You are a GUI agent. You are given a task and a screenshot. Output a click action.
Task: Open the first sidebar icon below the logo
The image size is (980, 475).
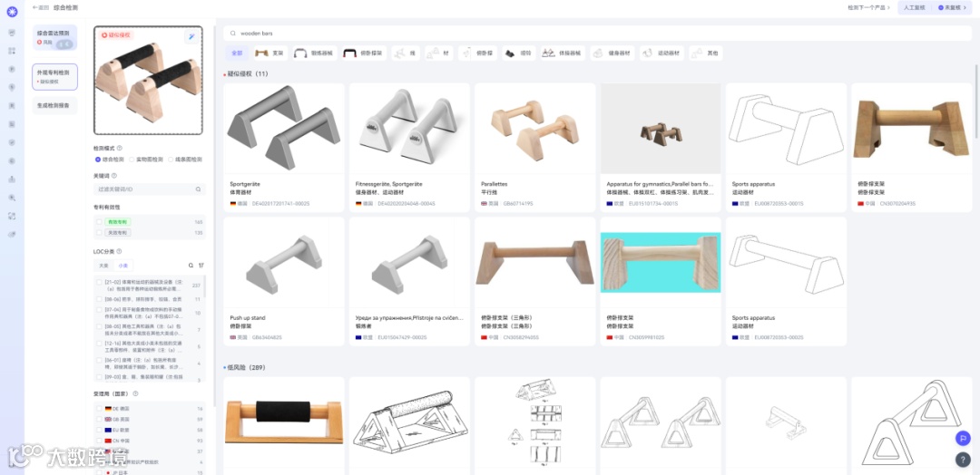pos(12,33)
